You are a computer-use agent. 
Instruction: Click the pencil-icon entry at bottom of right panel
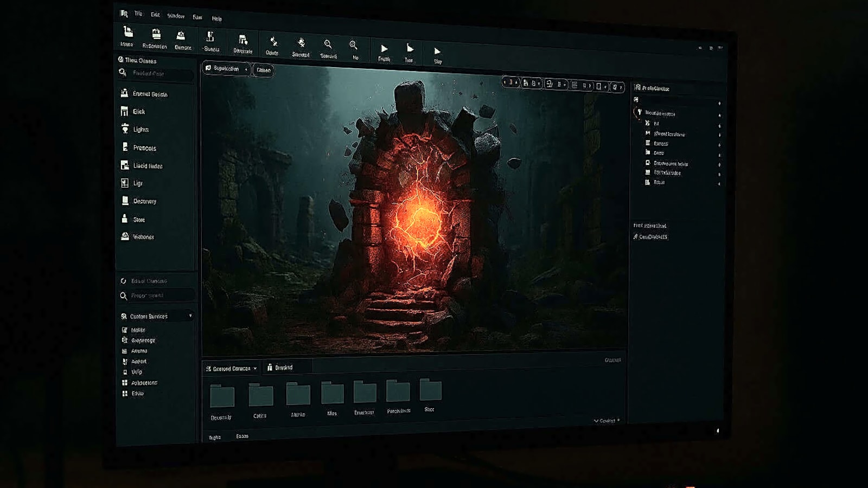(x=650, y=237)
